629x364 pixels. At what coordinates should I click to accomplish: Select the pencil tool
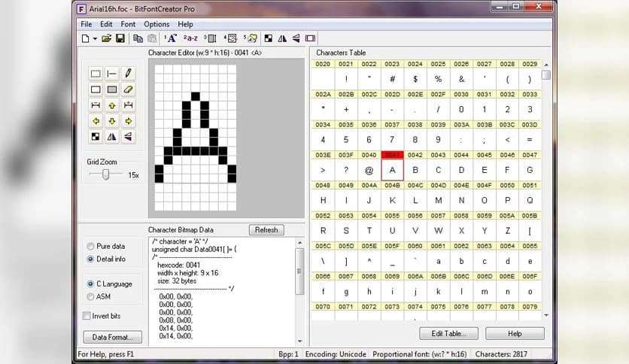pyautogui.click(x=128, y=74)
